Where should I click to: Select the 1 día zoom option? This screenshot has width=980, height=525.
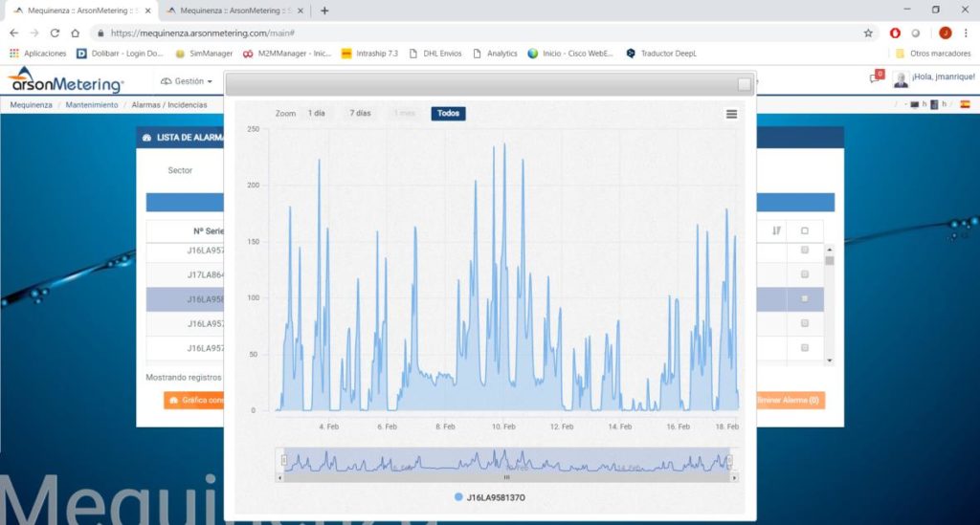[x=316, y=113]
